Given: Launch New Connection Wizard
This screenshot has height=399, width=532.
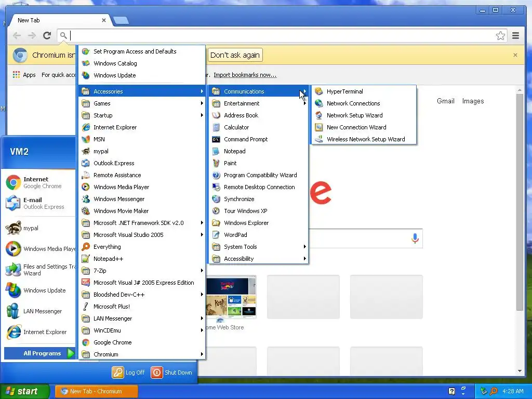Looking at the screenshot, I should point(364,127).
